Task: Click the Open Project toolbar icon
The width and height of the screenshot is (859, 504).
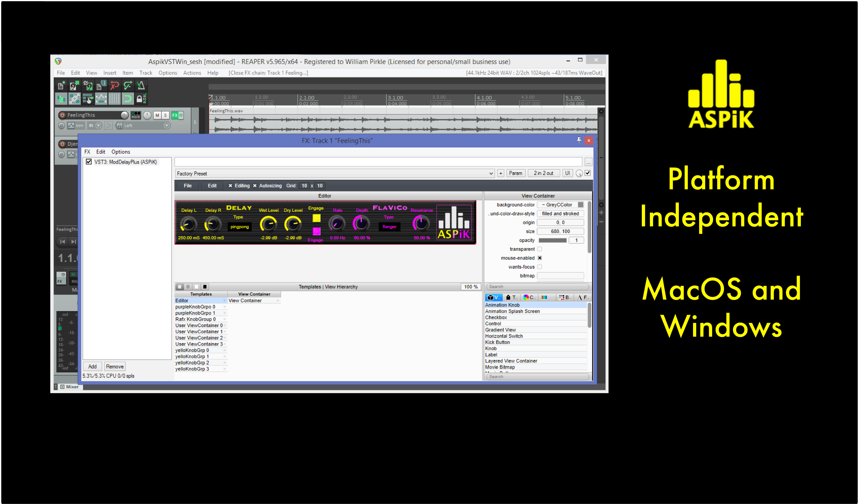Action: [x=74, y=85]
